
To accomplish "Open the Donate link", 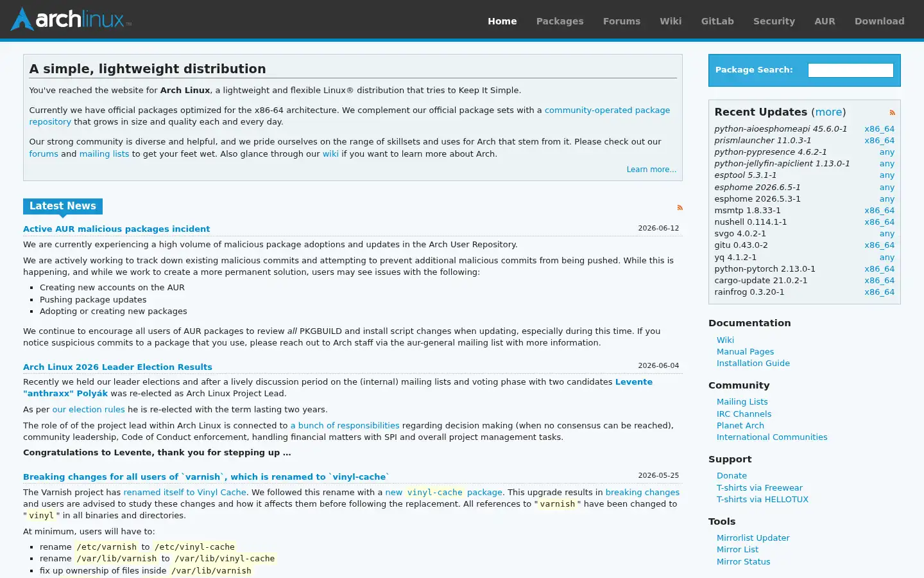I will coord(732,476).
